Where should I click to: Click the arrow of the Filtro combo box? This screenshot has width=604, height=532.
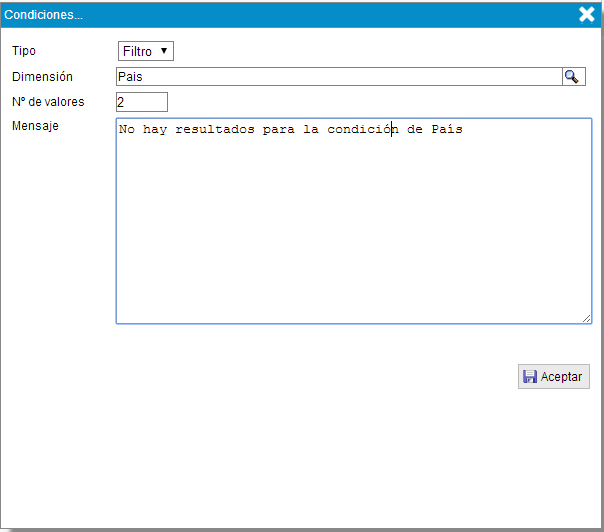164,51
